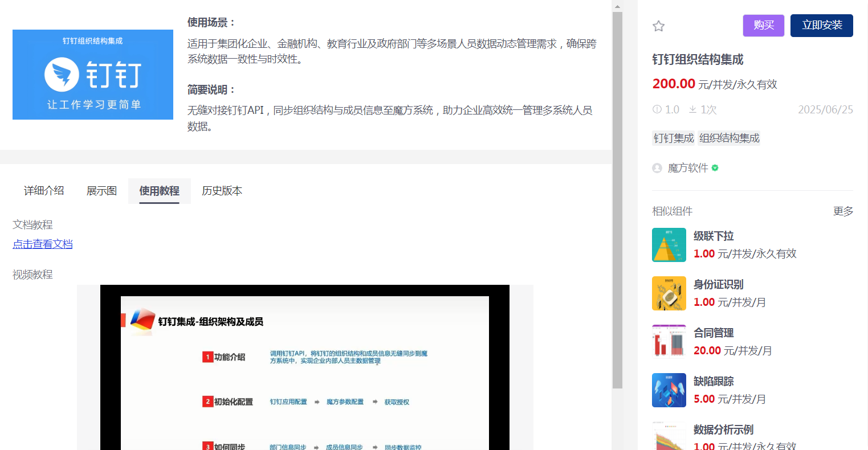Click the 视频教程 label
Screen dimensions: 868x450
point(32,275)
